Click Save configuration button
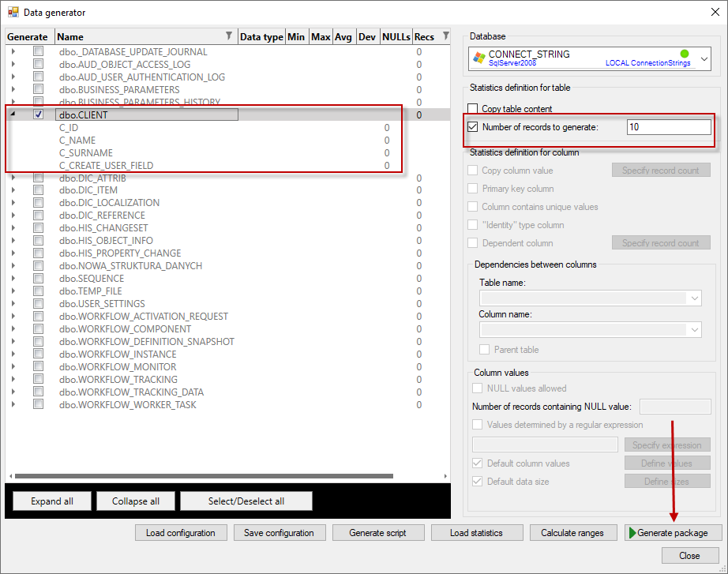The width and height of the screenshot is (728, 574). 280,533
